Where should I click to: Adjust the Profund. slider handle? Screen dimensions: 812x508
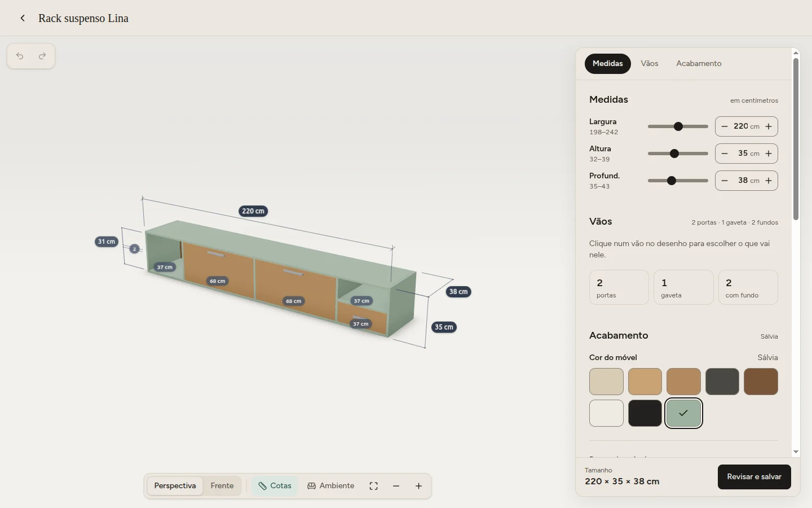pyautogui.click(x=672, y=181)
